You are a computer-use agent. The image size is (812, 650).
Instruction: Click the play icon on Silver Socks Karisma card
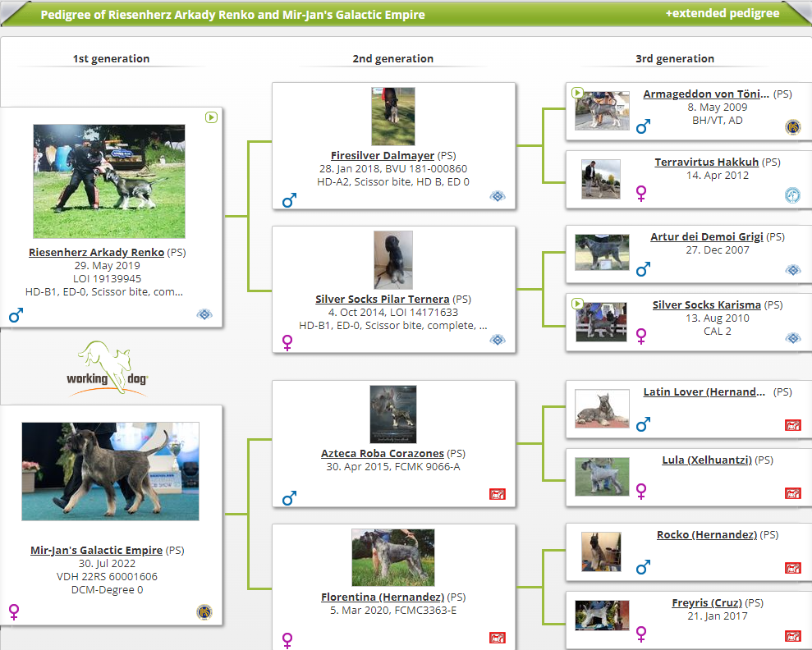(x=578, y=304)
